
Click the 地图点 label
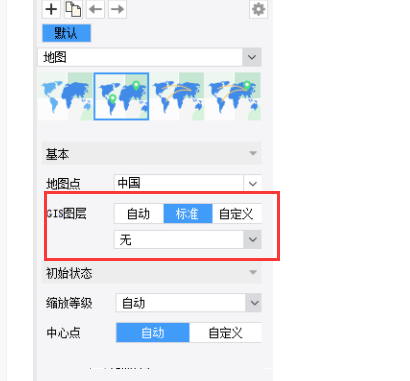click(x=63, y=184)
